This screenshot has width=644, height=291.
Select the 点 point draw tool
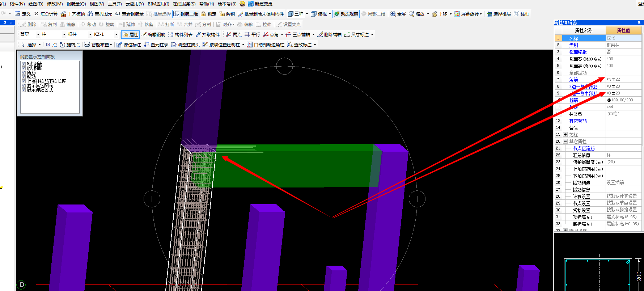coord(51,45)
